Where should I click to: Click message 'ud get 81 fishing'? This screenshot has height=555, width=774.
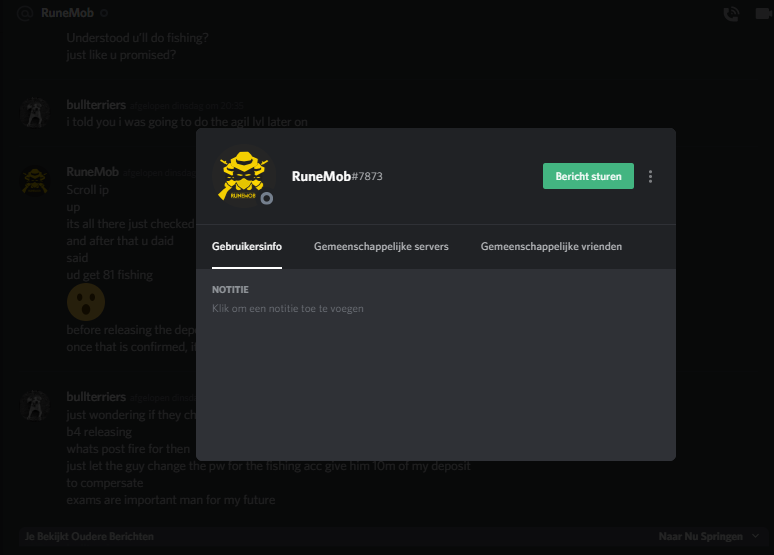pos(110,275)
